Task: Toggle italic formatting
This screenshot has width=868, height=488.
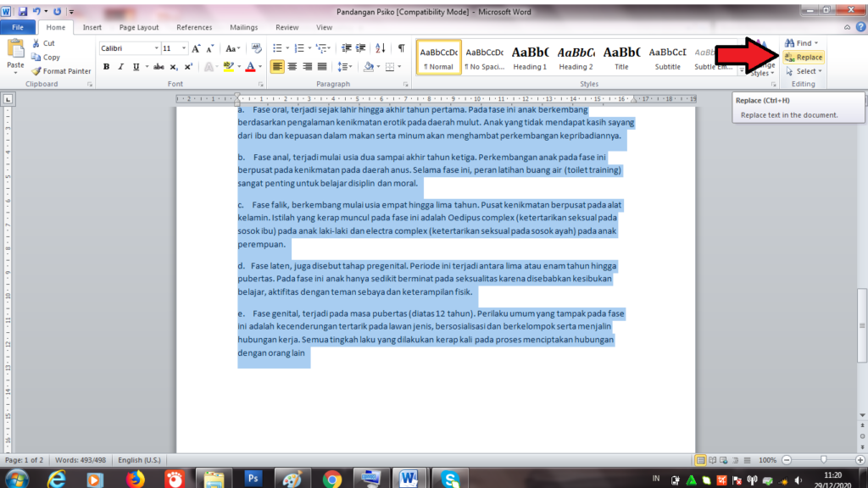Action: [x=120, y=67]
